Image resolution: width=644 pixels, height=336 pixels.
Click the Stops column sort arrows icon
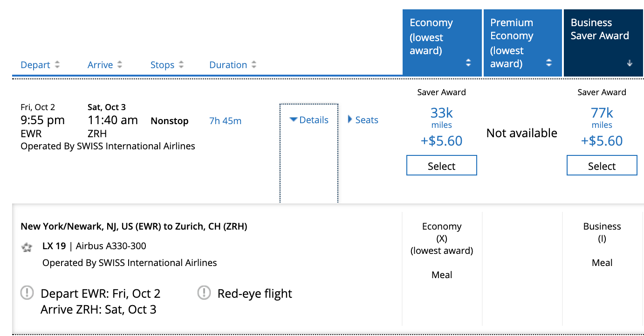181,65
